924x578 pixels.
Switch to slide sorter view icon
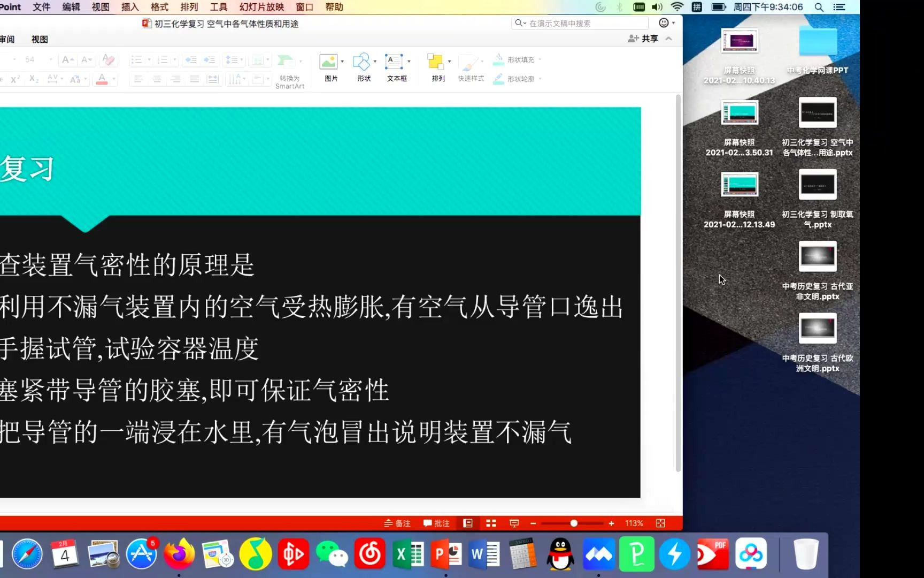(491, 523)
